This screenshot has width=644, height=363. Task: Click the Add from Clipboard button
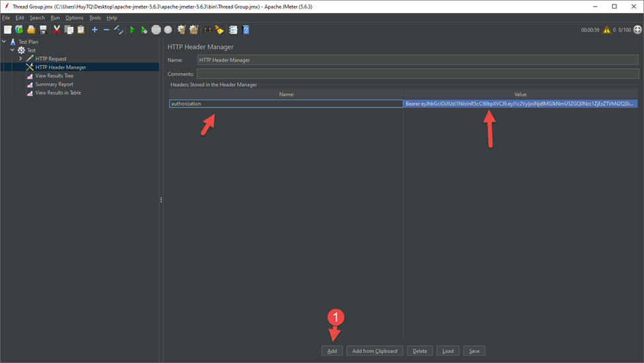(375, 351)
